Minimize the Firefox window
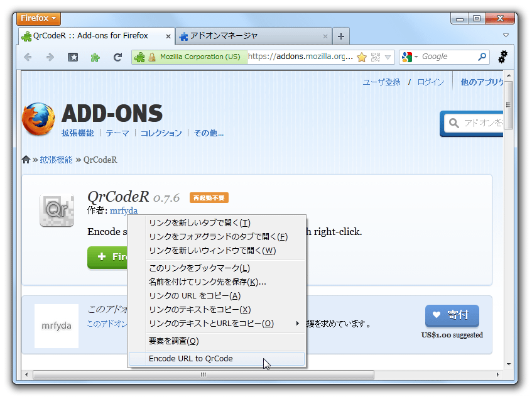532x399 pixels. (x=460, y=19)
